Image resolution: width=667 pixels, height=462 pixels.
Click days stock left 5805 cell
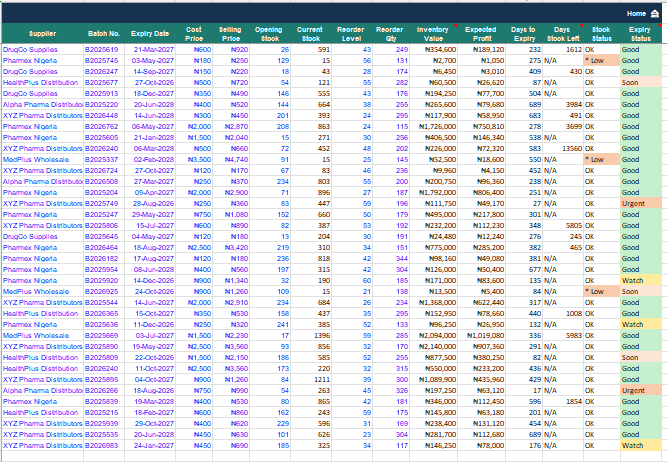pyautogui.click(x=562, y=226)
